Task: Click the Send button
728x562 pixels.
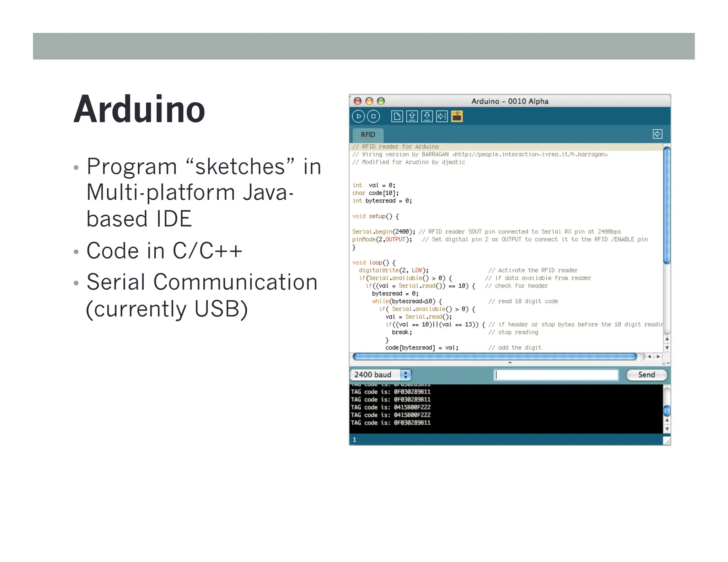Action: pos(646,375)
